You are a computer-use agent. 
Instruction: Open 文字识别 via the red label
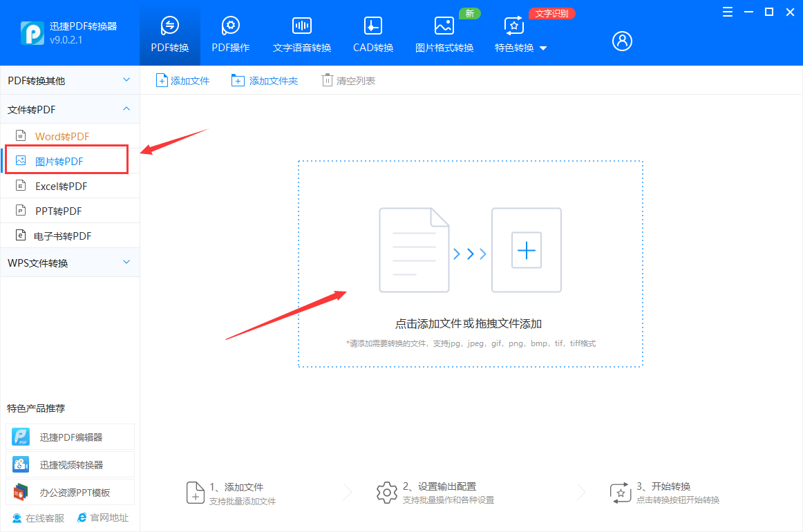click(x=551, y=13)
